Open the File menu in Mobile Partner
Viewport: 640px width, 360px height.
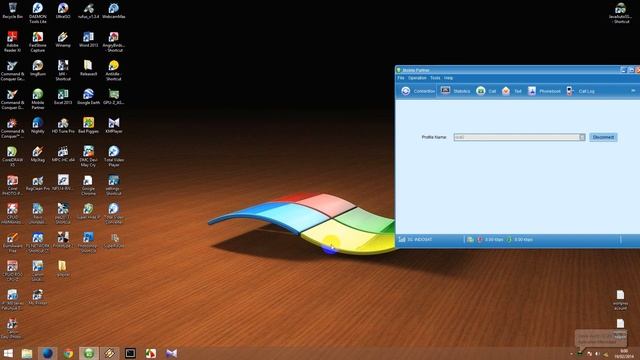(401, 78)
